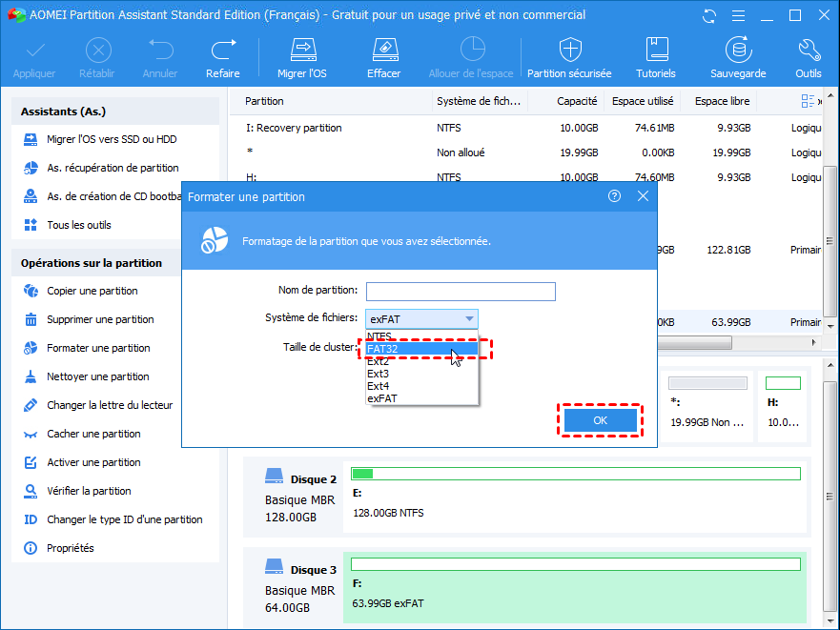Screen dimensions: 840x630
Task: Open the Sauvegarde backup tool
Action: click(x=738, y=58)
